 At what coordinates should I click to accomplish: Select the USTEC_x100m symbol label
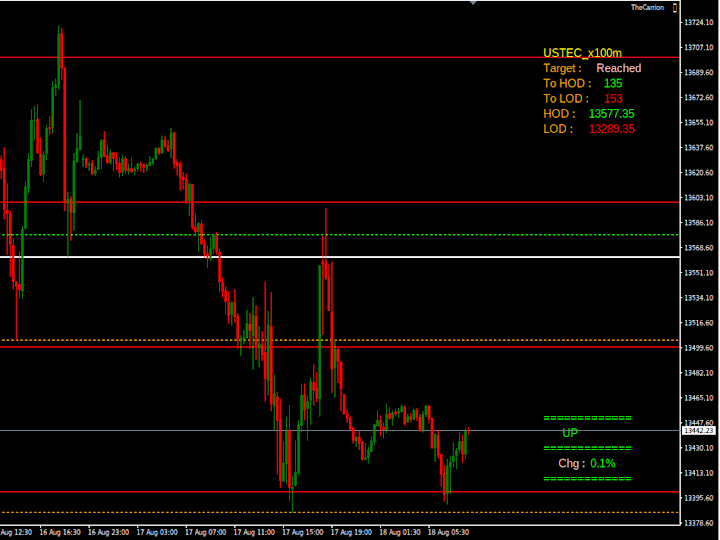582,53
